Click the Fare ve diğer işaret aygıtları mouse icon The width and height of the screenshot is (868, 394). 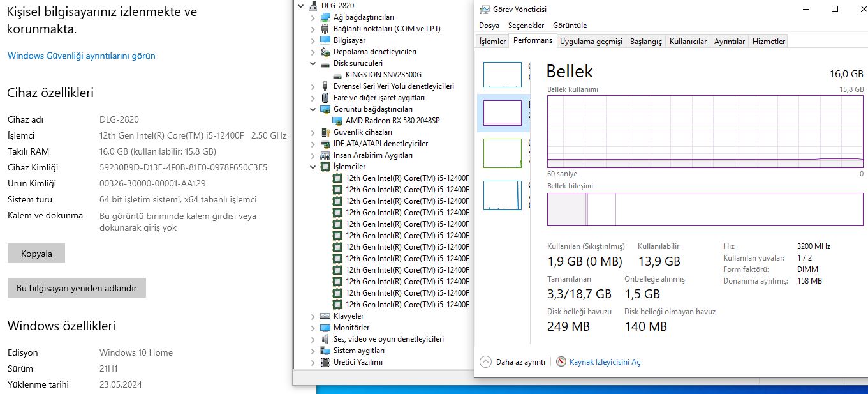[x=325, y=98]
